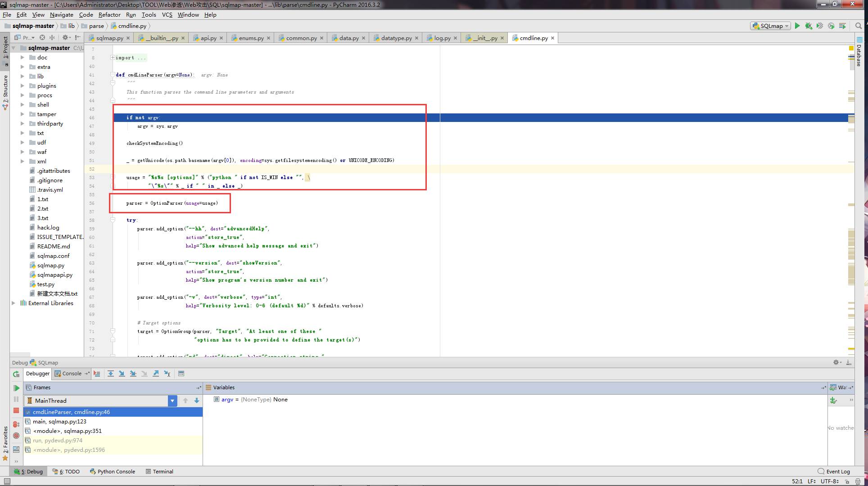Open Python Console tool window
This screenshot has width=868, height=486.
[x=113, y=472]
